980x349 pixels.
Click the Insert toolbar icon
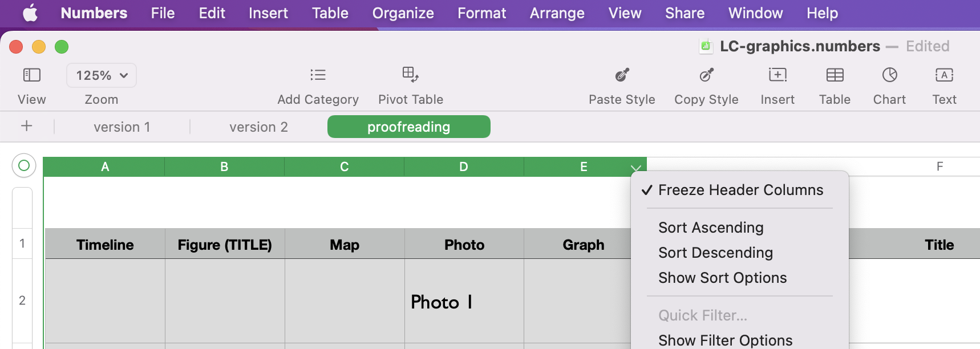pos(777,75)
